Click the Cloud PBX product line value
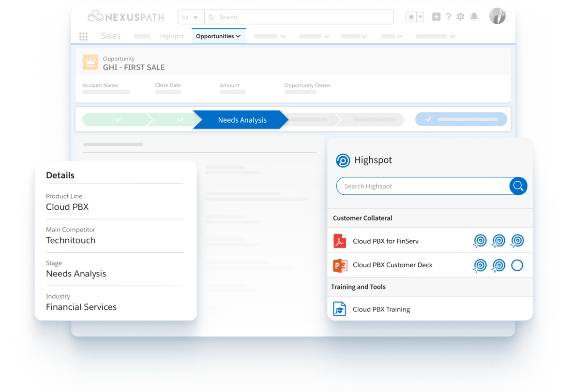573x392 pixels. (x=67, y=207)
